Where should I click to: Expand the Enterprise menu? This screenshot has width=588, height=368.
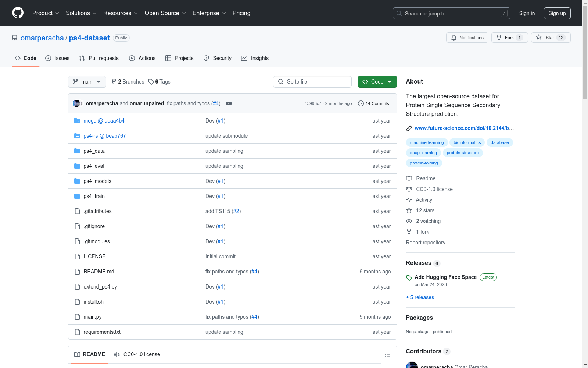coord(209,13)
